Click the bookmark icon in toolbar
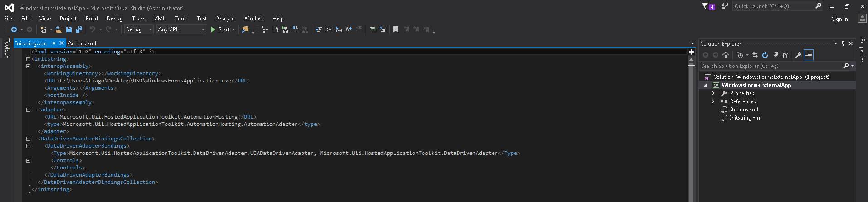This screenshot has width=868, height=202. [395, 29]
